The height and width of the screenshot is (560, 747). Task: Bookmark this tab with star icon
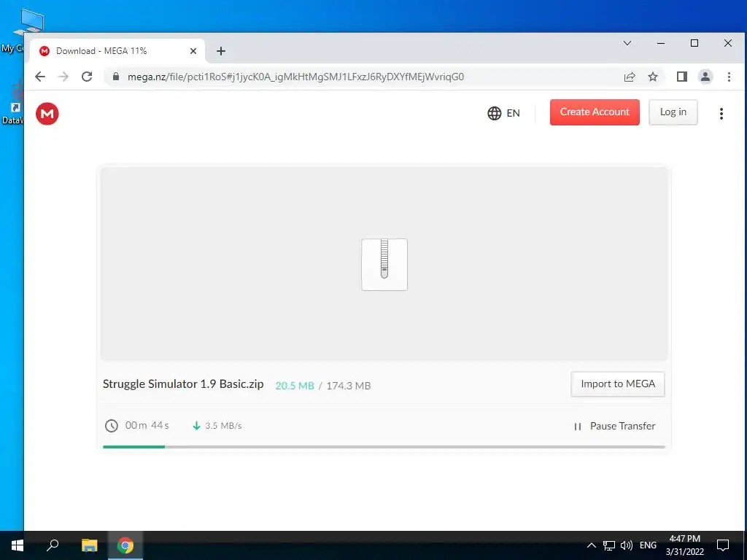click(653, 77)
